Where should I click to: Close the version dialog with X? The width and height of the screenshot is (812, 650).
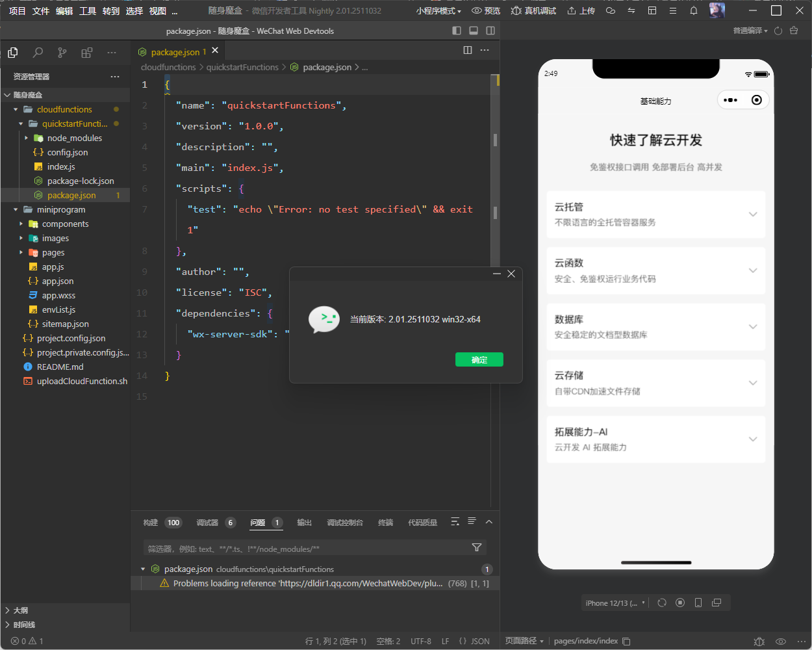coord(511,274)
